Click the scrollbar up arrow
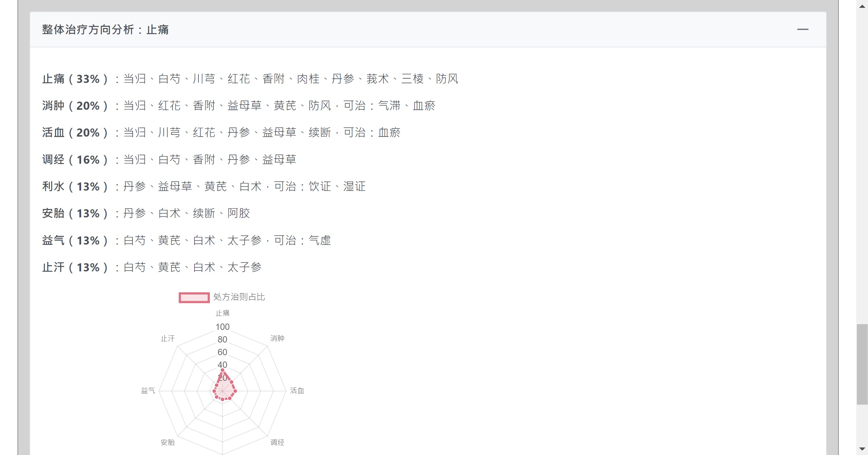The width and height of the screenshot is (868, 455). click(x=862, y=6)
